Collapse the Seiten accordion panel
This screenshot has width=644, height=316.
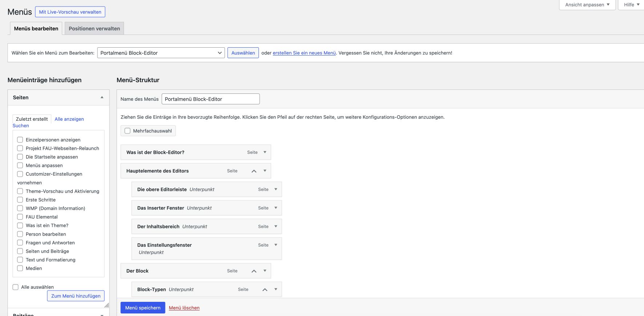point(102,97)
